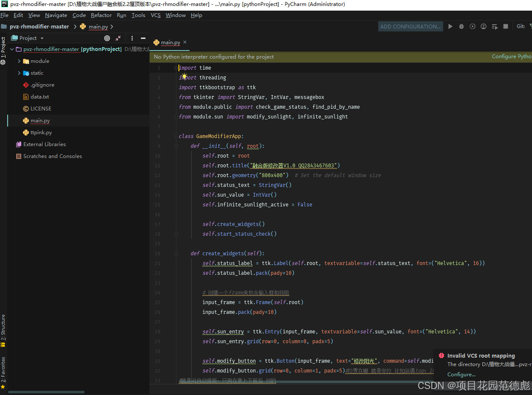Click the PyCharm logo in the title bar
The width and height of the screenshot is (532, 395).
(x=4, y=5)
